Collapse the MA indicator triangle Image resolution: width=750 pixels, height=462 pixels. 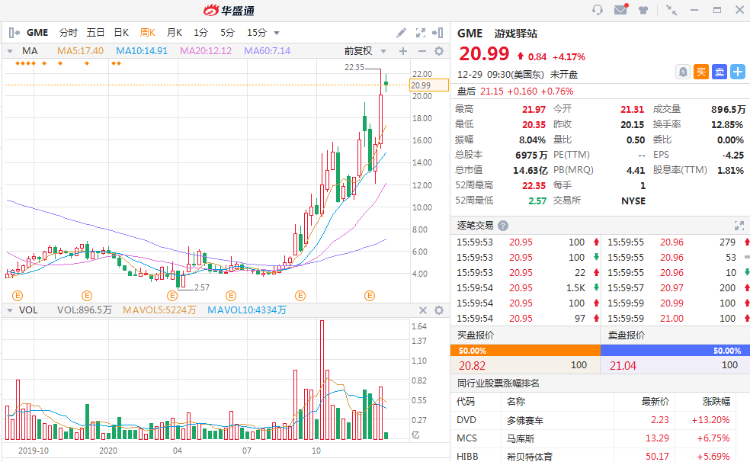tap(10, 51)
